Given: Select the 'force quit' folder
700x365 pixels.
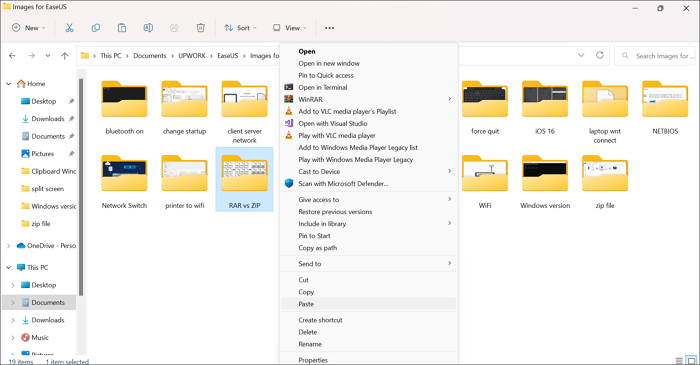Looking at the screenshot, I should pos(485,108).
